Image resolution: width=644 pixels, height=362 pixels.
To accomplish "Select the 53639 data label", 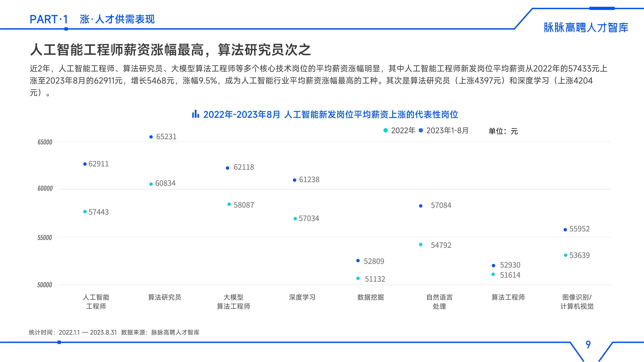I will click(x=579, y=255).
